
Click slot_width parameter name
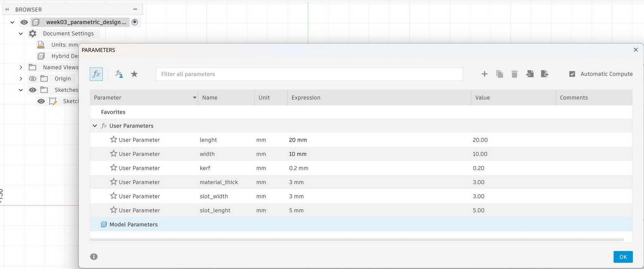[x=214, y=196]
